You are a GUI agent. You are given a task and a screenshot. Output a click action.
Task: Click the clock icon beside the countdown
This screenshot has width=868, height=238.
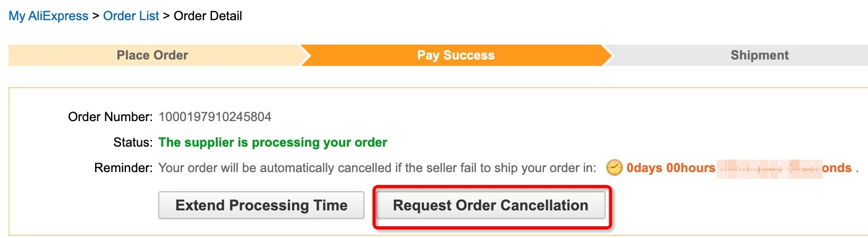tap(614, 168)
